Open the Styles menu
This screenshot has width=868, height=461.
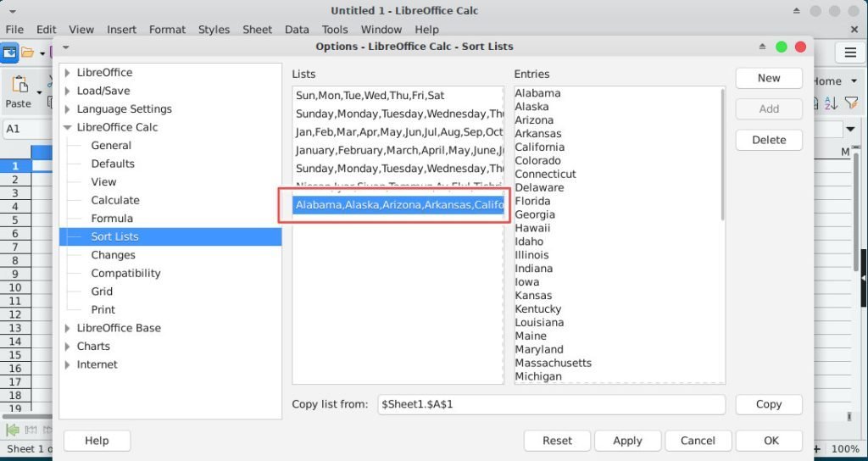(214, 30)
